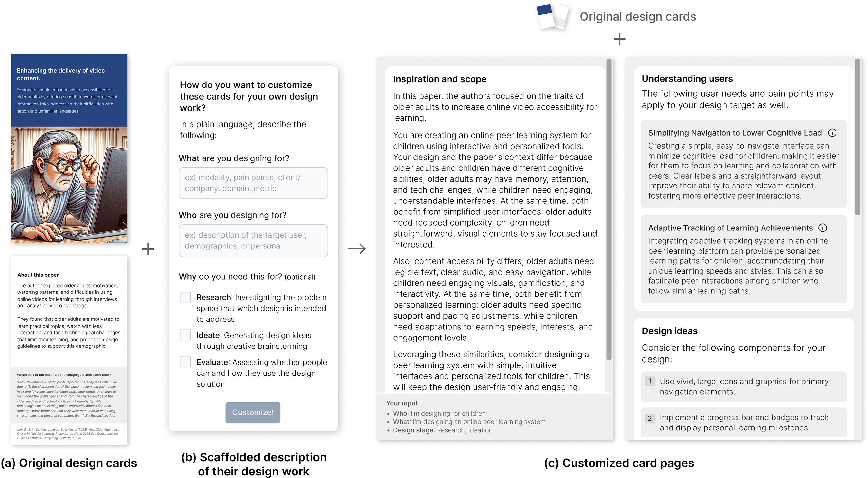Click the Inspiration and scope panel scrollbar
The image size is (868, 478).
609,209
